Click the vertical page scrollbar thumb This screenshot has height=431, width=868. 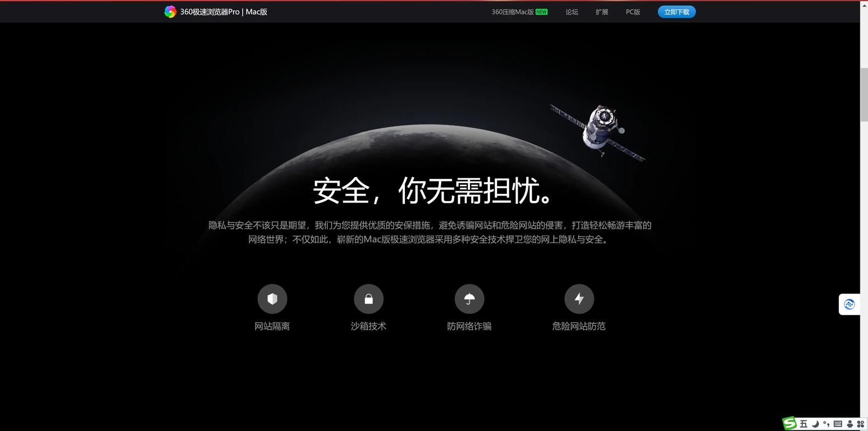tap(864, 95)
